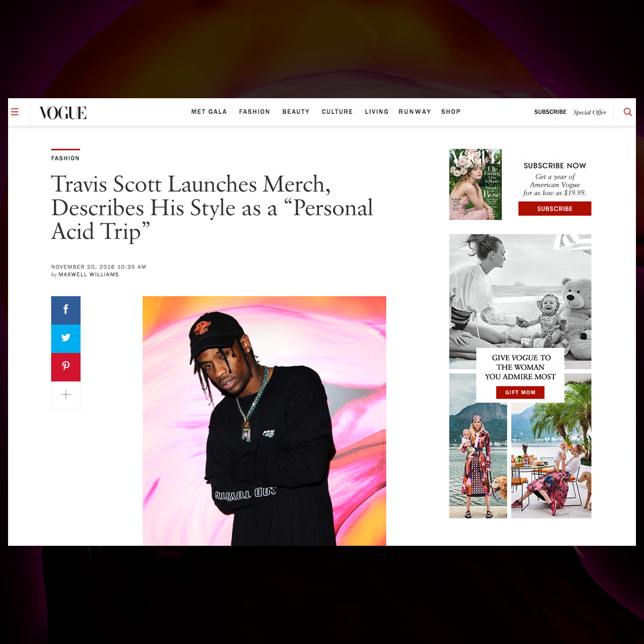Navigate to Living section

coord(376,112)
